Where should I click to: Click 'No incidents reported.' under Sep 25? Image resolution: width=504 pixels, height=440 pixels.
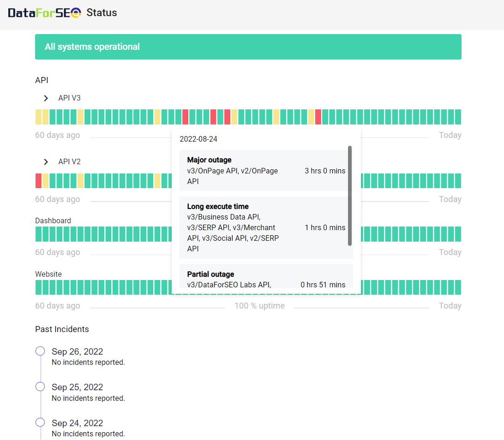(89, 398)
